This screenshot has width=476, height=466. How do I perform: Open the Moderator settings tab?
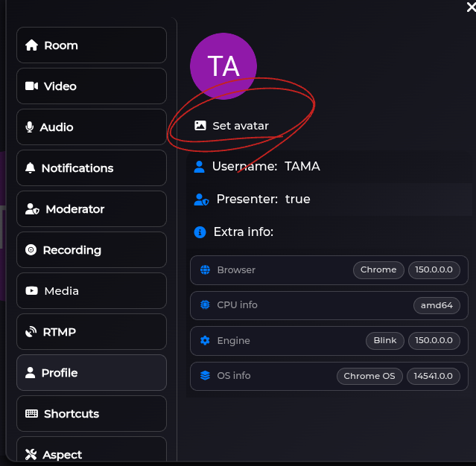(x=92, y=209)
